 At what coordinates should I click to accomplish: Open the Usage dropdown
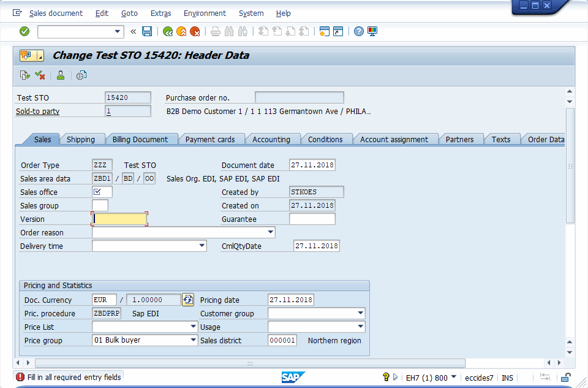click(360, 327)
